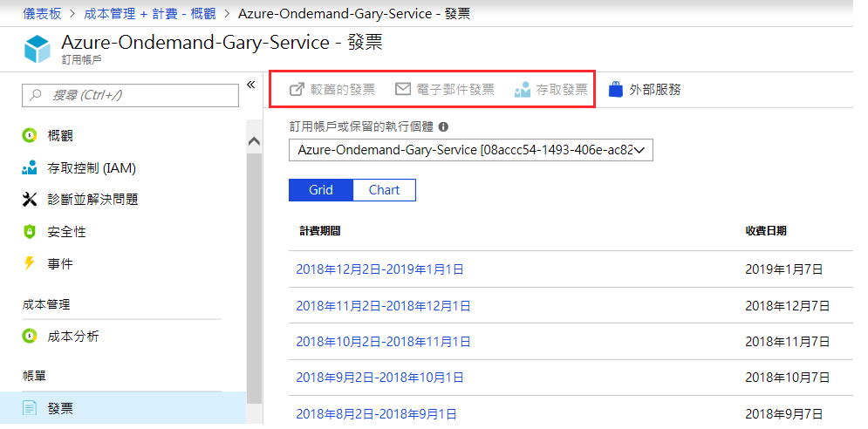Screen dimensions: 868x429
Task: Collapse the sidebar with double chevron
Action: [x=250, y=85]
